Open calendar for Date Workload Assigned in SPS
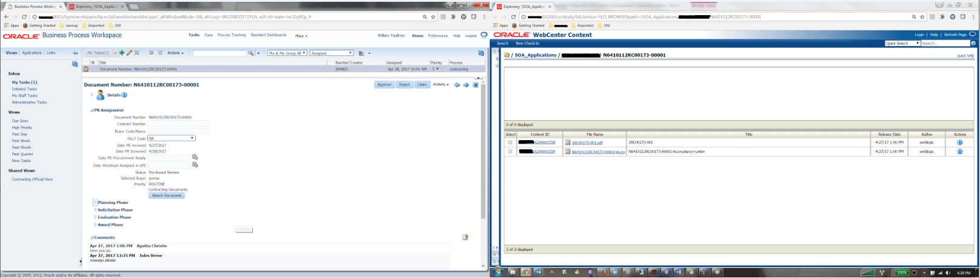The width and height of the screenshot is (980, 278). 195,164
